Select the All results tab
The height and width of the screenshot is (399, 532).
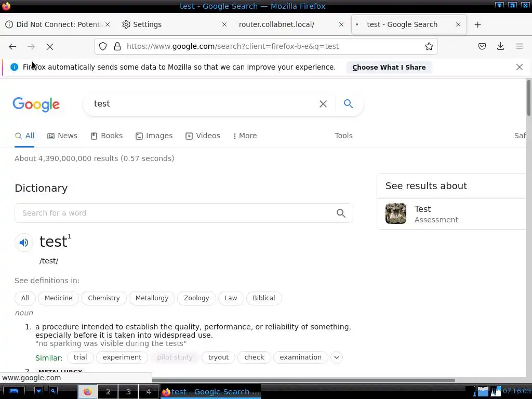(24, 136)
